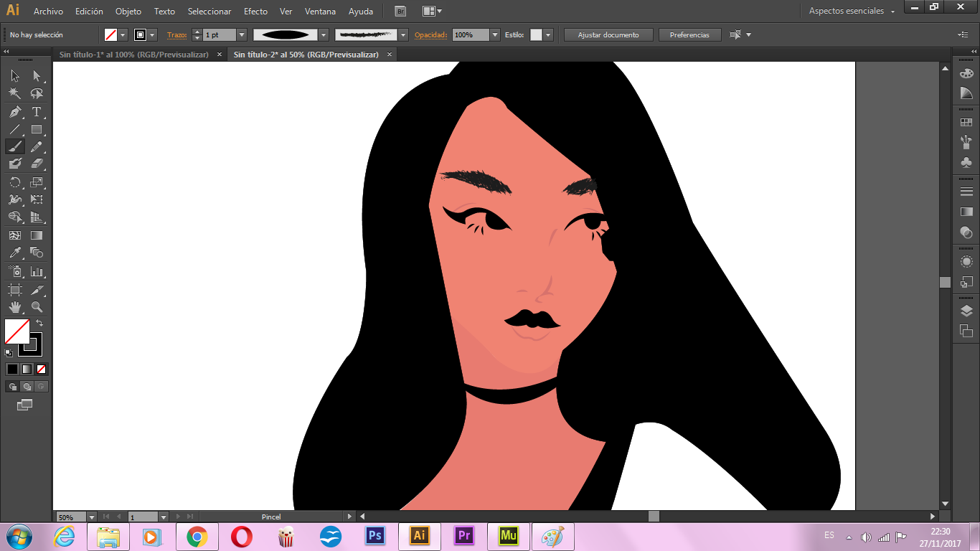The image size is (980, 551).
Task: Select the Selection tool (black arrow)
Action: (15, 75)
